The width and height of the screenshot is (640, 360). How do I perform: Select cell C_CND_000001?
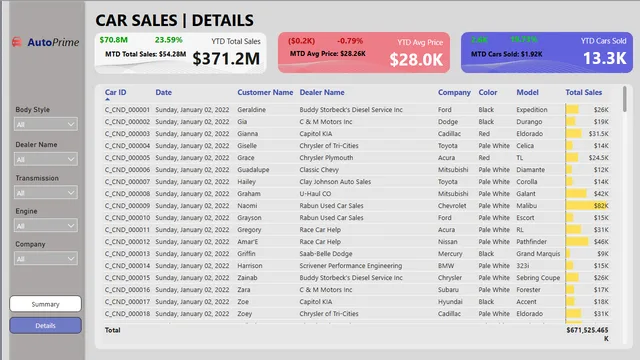pos(127,110)
